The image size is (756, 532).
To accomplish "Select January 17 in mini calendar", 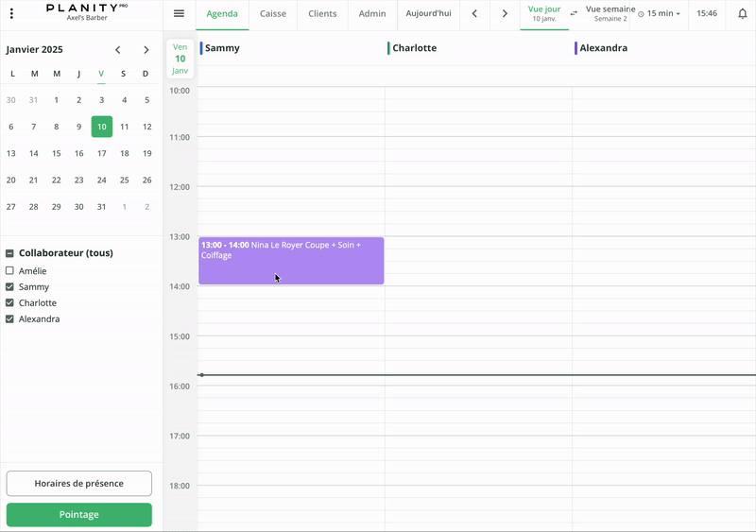I will 102,153.
